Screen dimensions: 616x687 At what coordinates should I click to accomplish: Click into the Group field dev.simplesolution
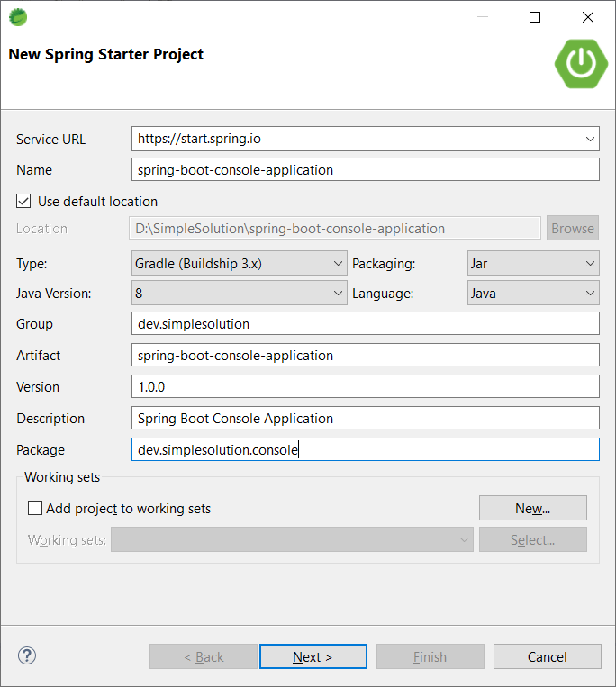pos(366,324)
